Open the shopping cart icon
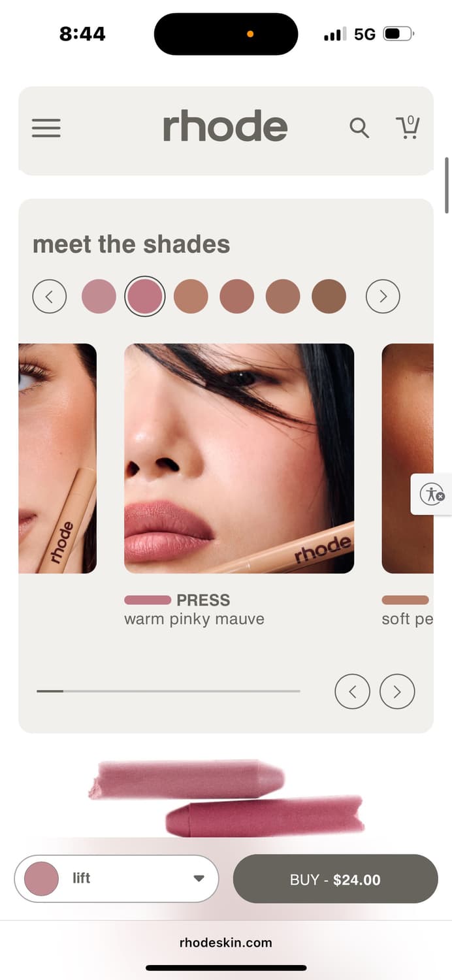Image resolution: width=452 pixels, height=980 pixels. 408,127
